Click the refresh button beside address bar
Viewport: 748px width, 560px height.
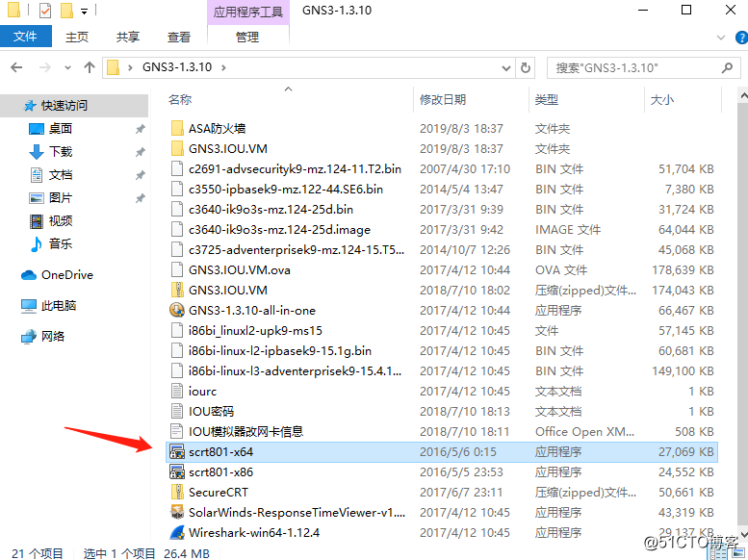526,67
